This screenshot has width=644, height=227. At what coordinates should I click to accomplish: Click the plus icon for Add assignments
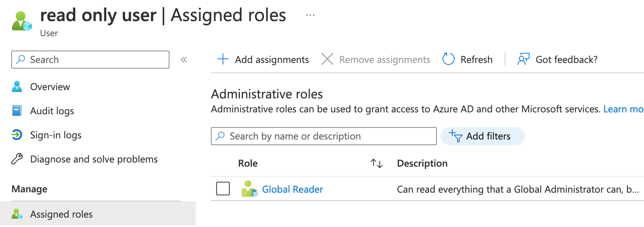pyautogui.click(x=223, y=59)
